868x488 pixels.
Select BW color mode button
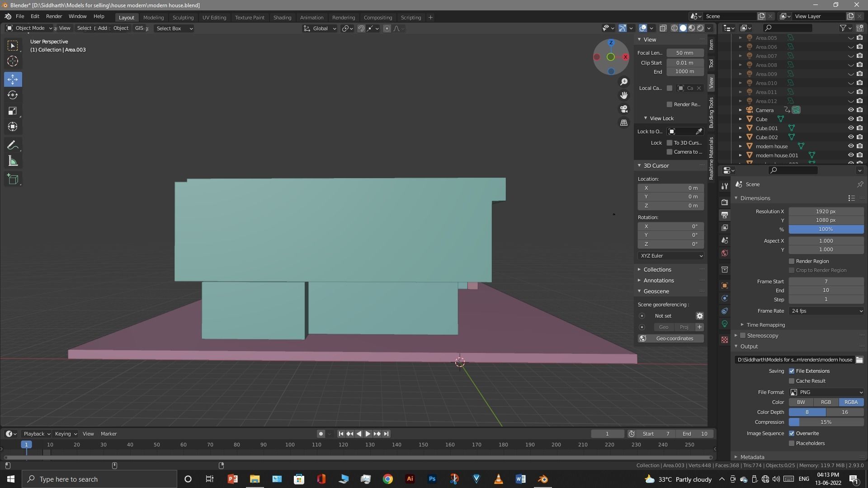coord(801,402)
